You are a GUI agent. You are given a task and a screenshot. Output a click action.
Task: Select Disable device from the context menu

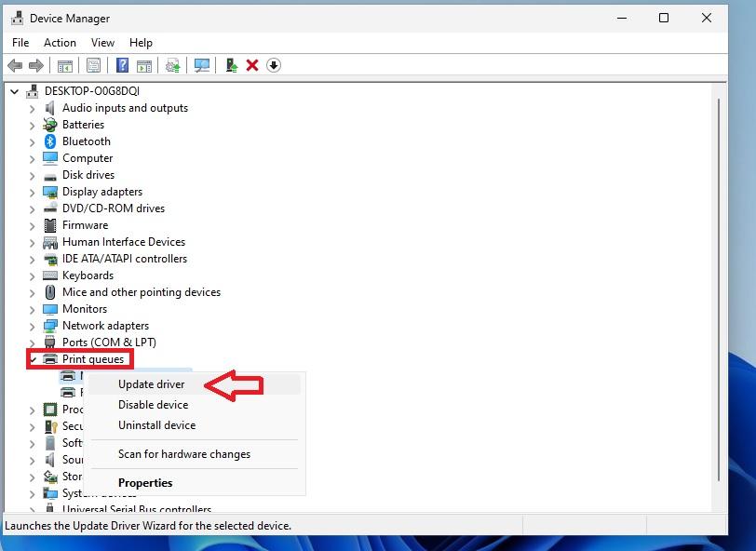tap(153, 405)
